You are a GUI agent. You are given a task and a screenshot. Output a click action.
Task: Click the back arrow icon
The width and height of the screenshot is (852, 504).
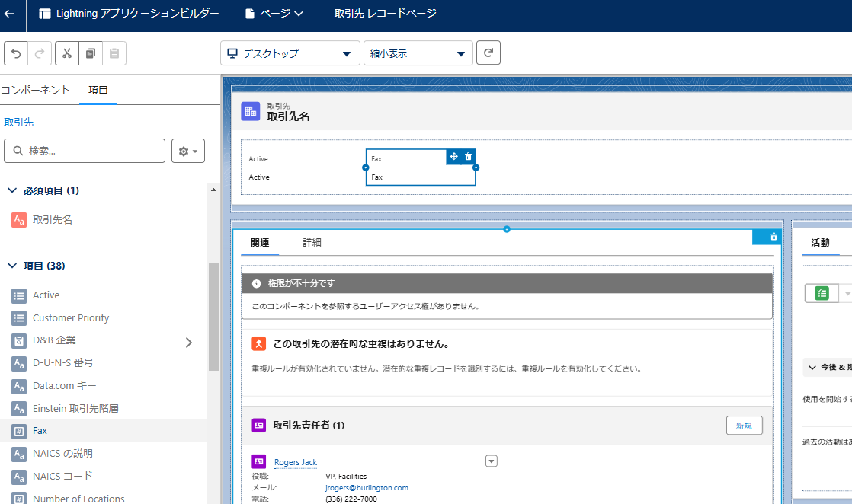point(9,14)
